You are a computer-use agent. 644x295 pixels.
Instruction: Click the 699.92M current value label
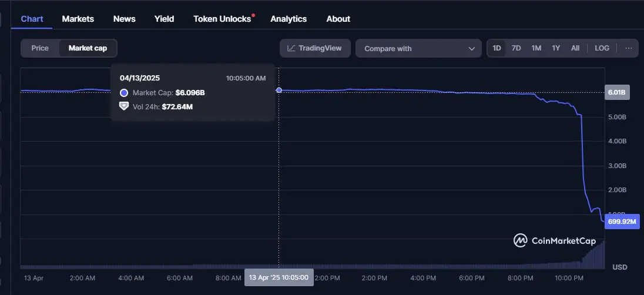point(621,222)
